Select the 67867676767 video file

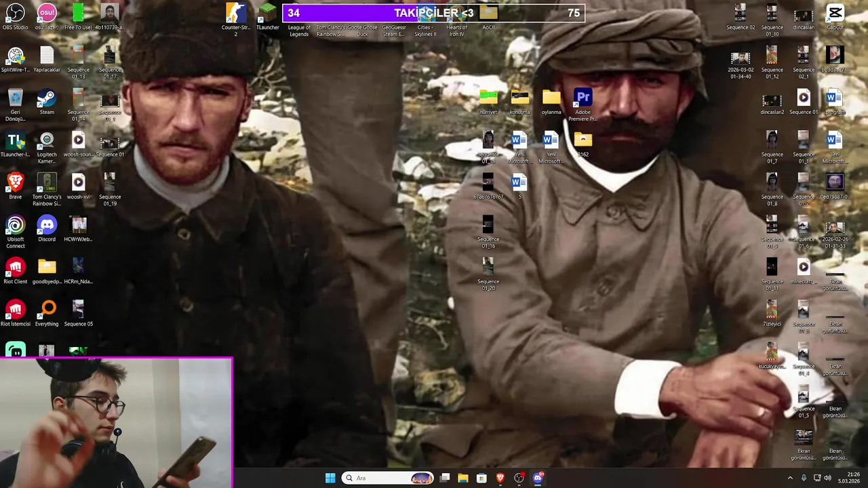[x=488, y=186]
